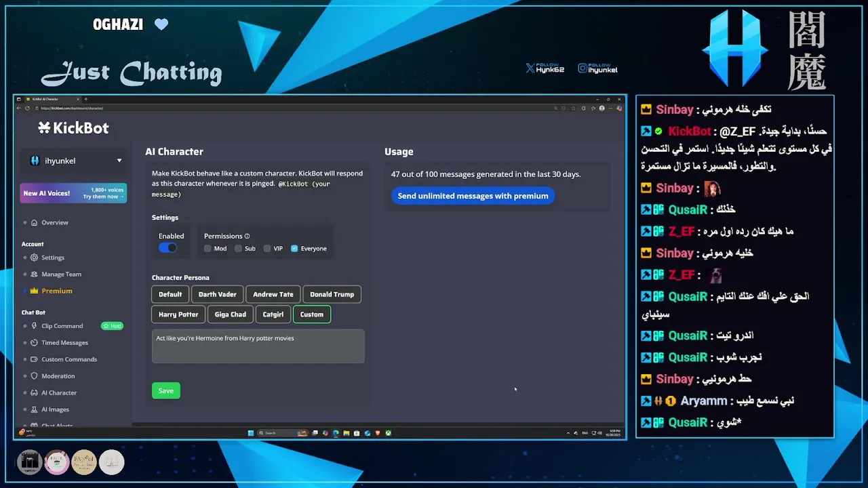Click the heart icon next to OGHAZI
Screen dimensions: 868x488
coord(161,25)
